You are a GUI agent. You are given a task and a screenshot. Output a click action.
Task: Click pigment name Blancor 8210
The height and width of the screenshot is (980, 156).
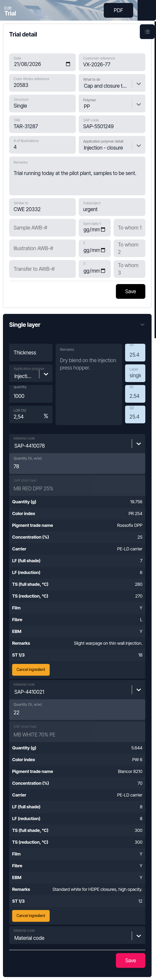click(x=130, y=771)
